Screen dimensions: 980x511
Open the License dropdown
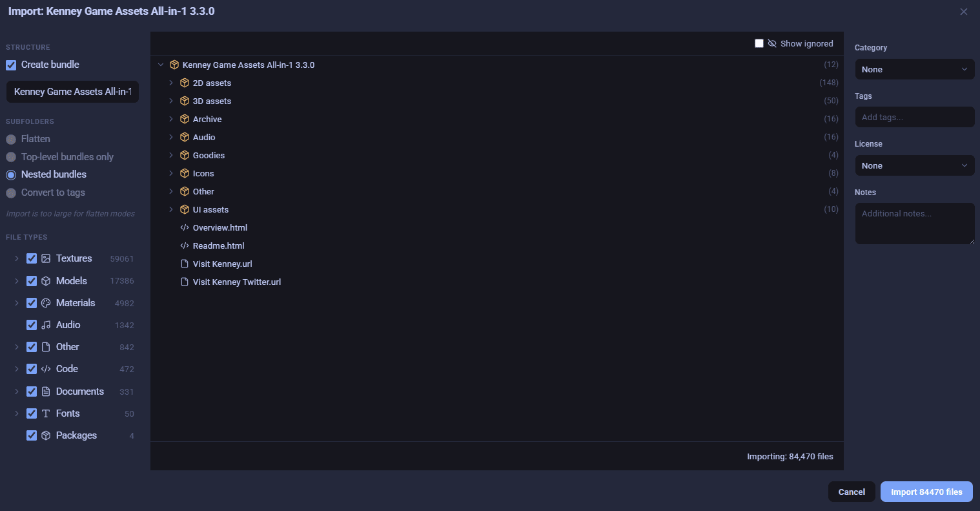(914, 165)
